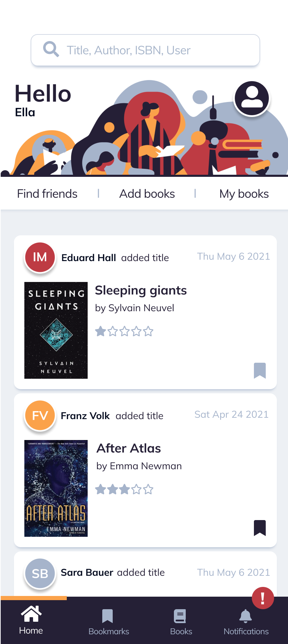The image size is (288, 644).
Task: Focus the Title, Author, ISBN search field
Action: [x=145, y=50]
